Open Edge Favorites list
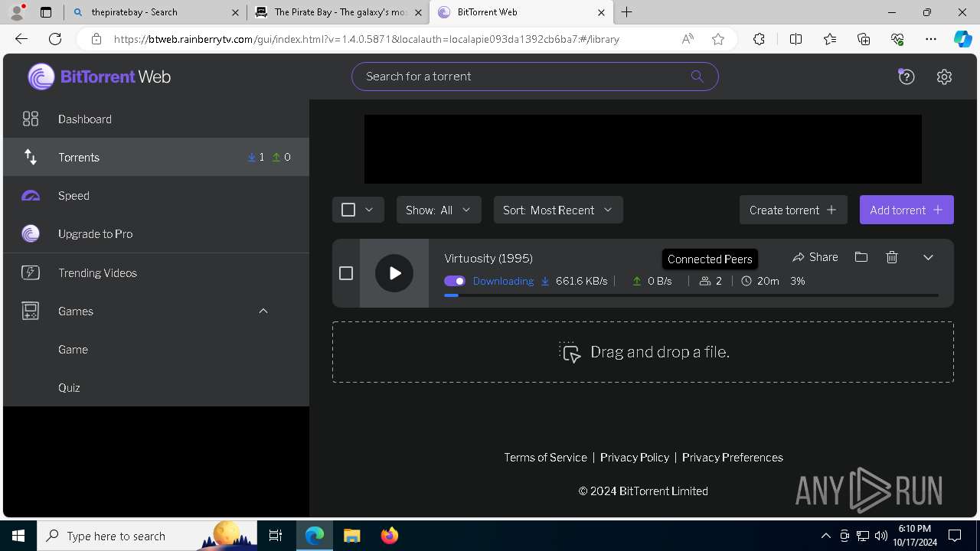This screenshot has width=980, height=551. (830, 39)
